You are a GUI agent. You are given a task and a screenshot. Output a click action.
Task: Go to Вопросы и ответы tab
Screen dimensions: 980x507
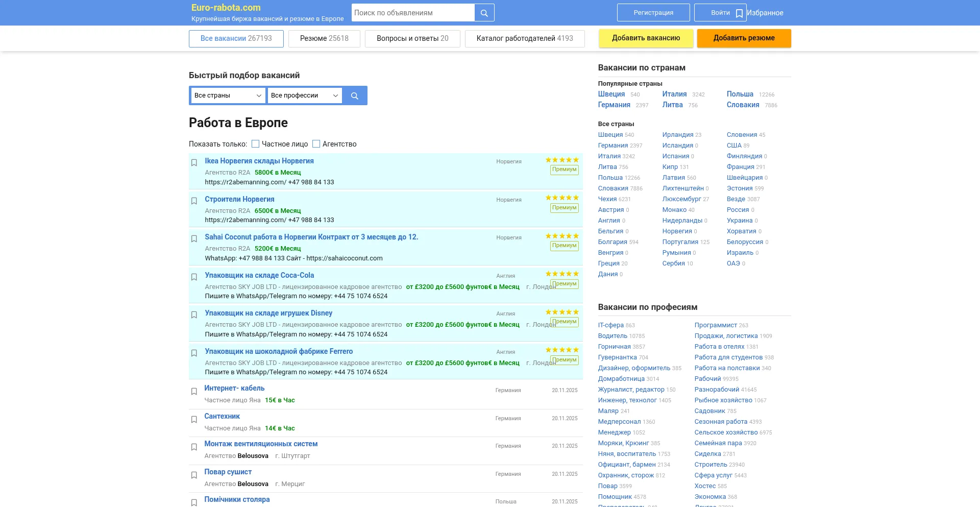[x=412, y=39]
